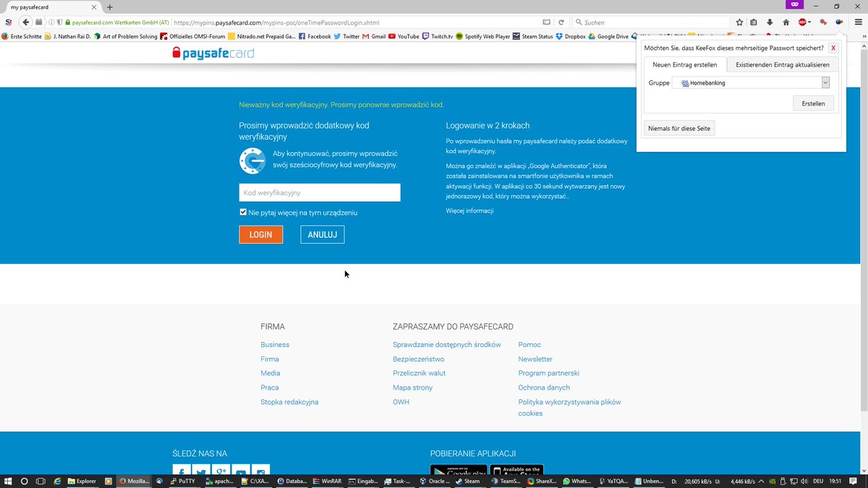Open the 'Więcej informacji' link

point(469,211)
